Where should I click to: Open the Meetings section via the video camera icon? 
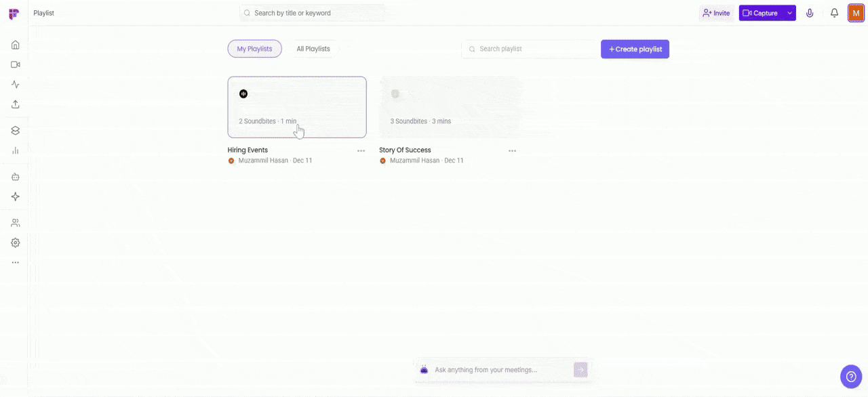(x=15, y=64)
